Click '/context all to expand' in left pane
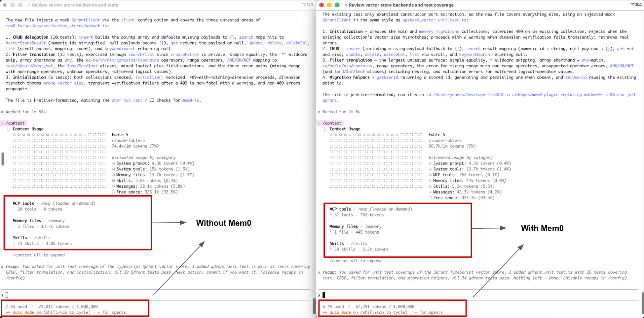 point(39,255)
